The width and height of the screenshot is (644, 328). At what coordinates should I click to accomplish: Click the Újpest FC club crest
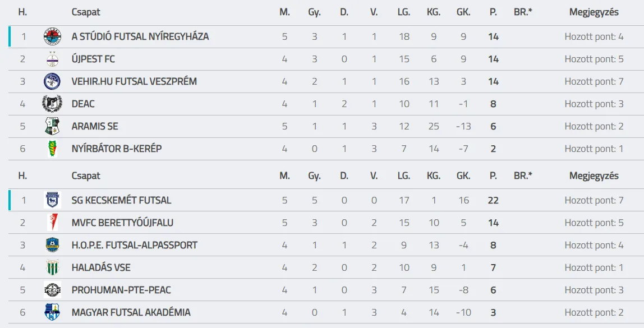52,59
